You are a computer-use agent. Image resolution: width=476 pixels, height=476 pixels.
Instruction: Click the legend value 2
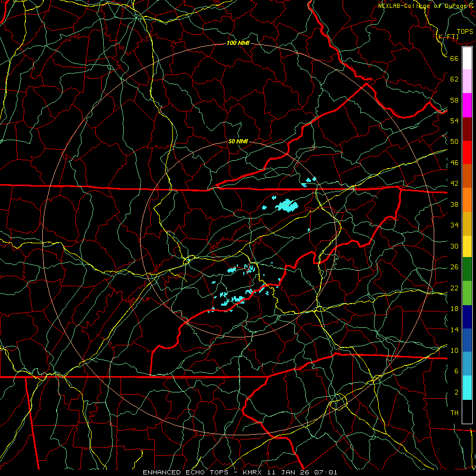coord(456,392)
